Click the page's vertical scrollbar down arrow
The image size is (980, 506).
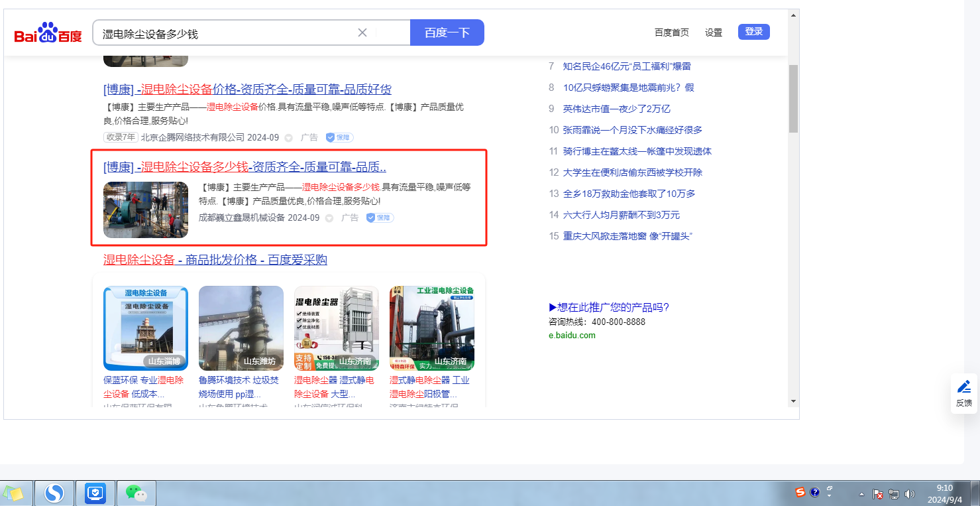pos(793,401)
